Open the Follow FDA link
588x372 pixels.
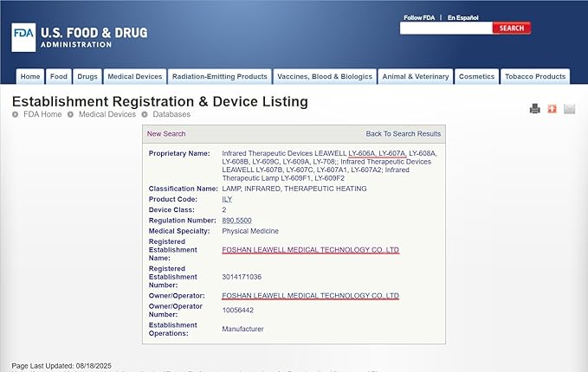pos(419,17)
